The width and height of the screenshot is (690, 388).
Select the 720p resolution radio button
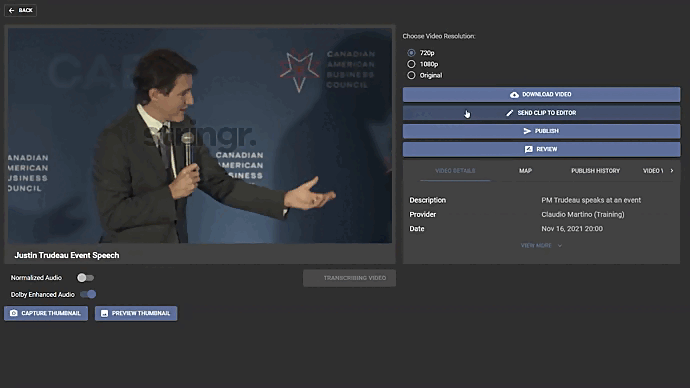pyautogui.click(x=411, y=53)
